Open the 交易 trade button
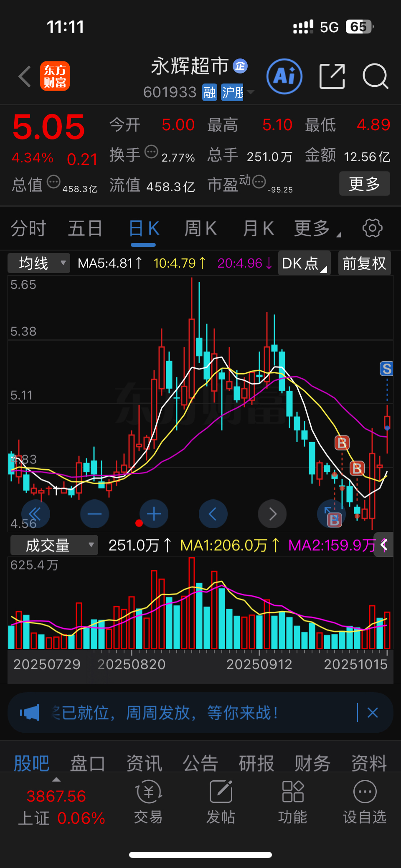401x868 pixels. pos(148,803)
